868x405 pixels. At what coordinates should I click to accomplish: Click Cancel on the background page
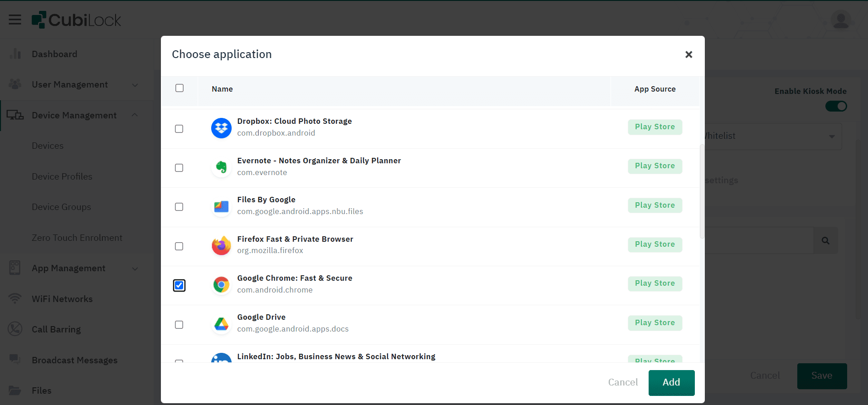(765, 376)
